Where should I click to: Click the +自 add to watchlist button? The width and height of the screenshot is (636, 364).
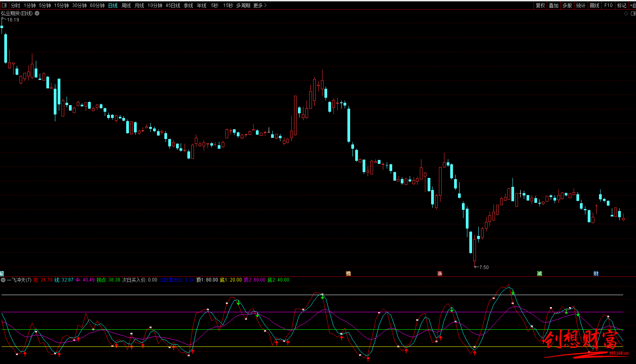(x=633, y=5)
